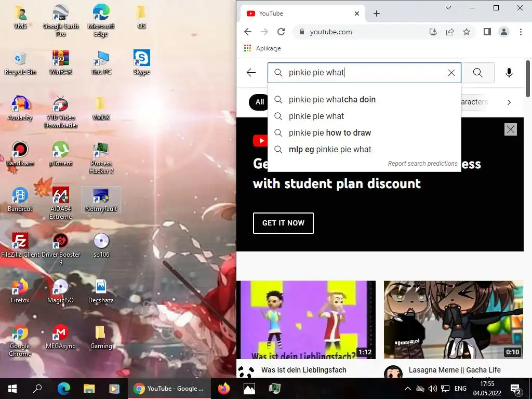Open Chrome tab search chevron
This screenshot has height=399, width=532.
point(448,8)
